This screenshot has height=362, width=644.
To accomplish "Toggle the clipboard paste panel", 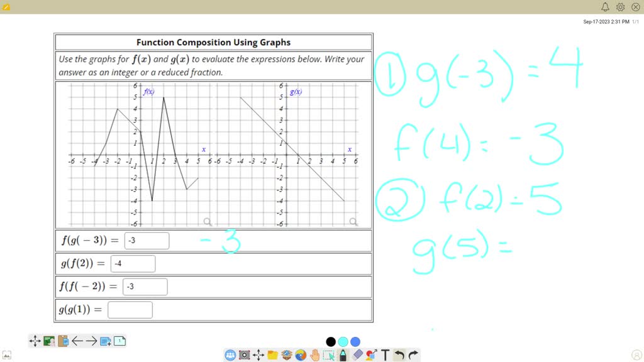I will click(x=63, y=340).
